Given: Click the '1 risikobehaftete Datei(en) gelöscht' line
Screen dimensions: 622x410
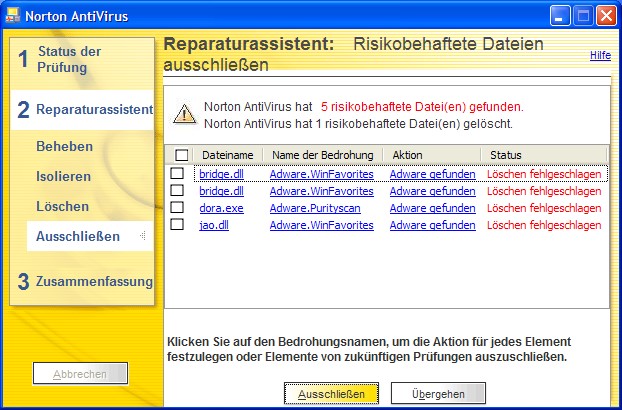Looking at the screenshot, I should pos(358,124).
